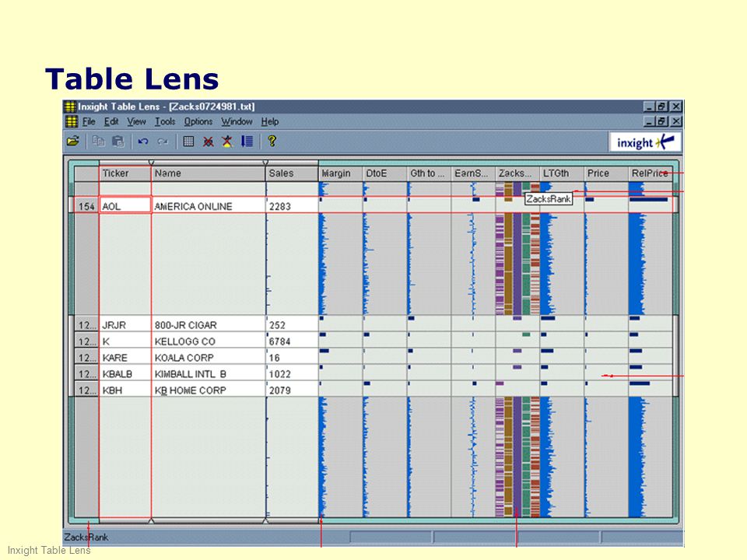Open the Options menu

pos(198,121)
